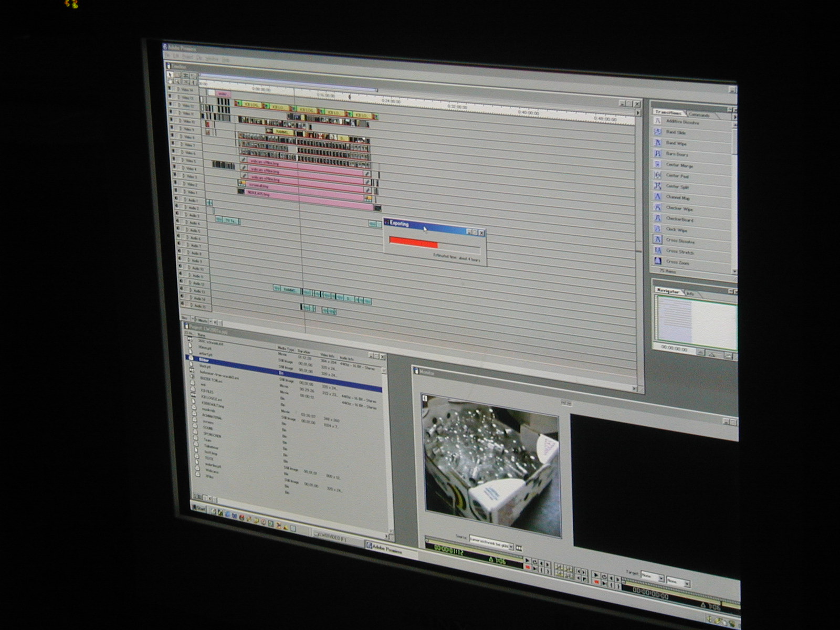Select the Cross Dissolve transition icon
The width and height of the screenshot is (840, 630).
click(657, 239)
